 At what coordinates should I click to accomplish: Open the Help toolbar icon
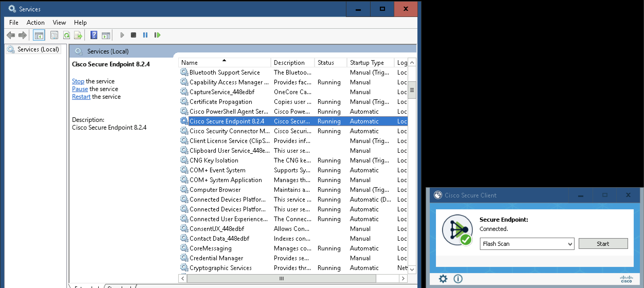pos(94,35)
